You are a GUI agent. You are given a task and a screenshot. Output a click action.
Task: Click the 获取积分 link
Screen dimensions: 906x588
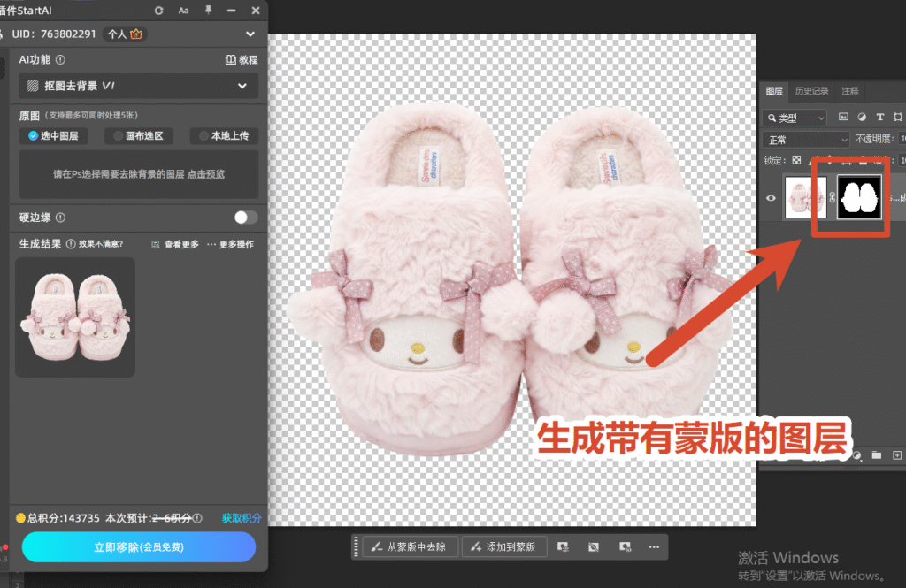[x=242, y=518]
